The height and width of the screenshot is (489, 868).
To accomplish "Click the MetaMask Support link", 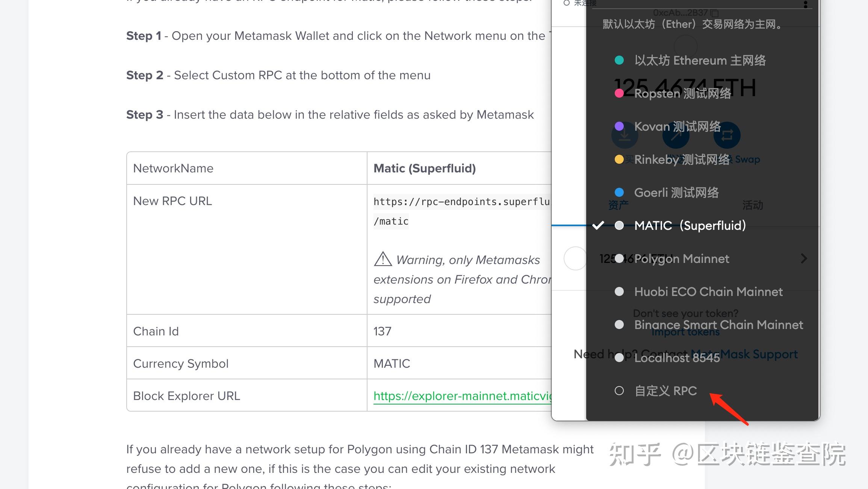I will [x=744, y=354].
